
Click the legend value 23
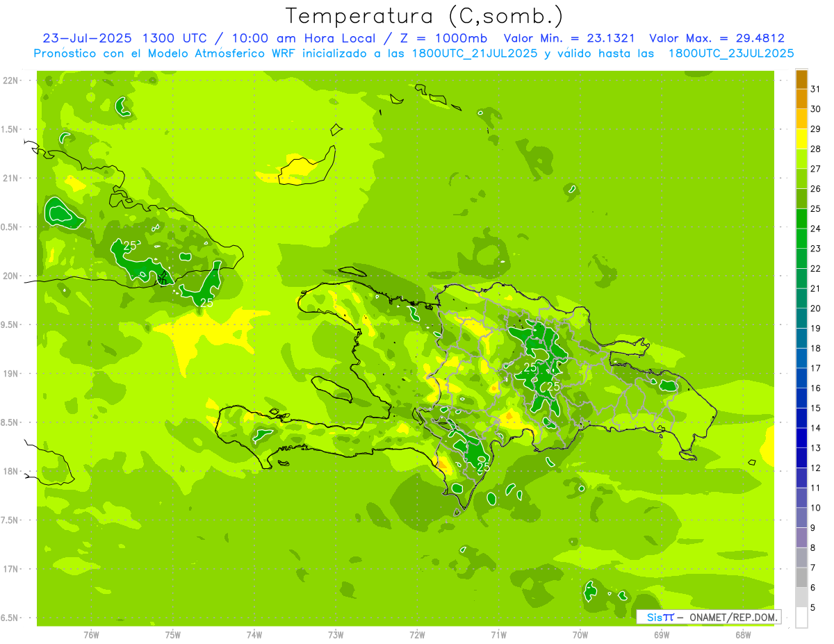pos(815,249)
